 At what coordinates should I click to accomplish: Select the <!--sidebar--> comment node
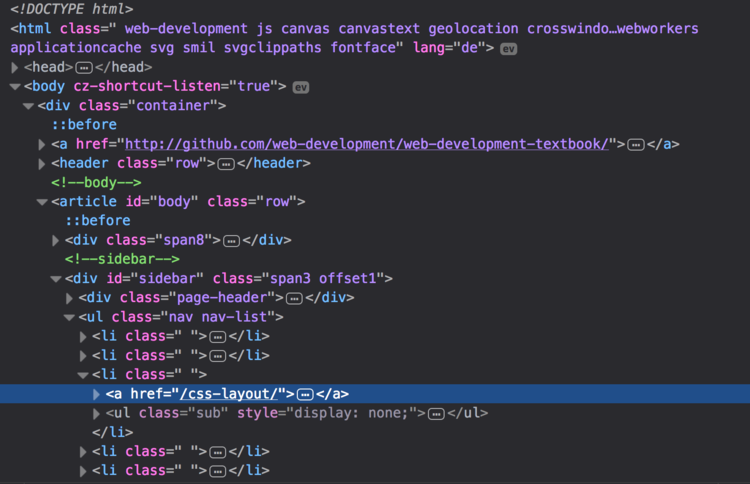click(122, 259)
